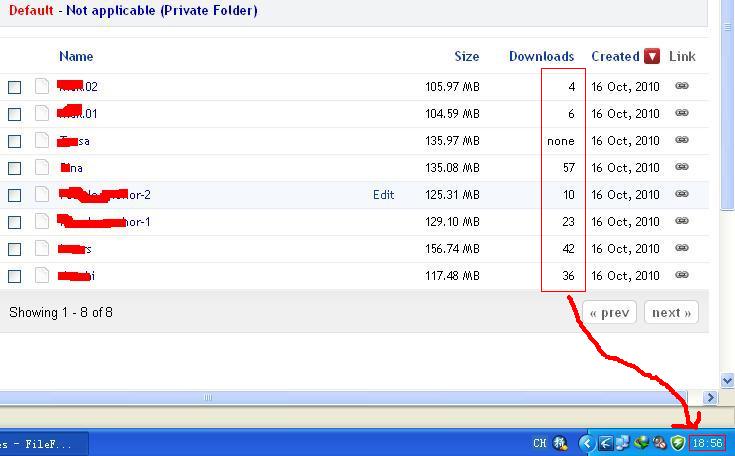Click file icon in the 129.10 MB row

[x=42, y=221]
